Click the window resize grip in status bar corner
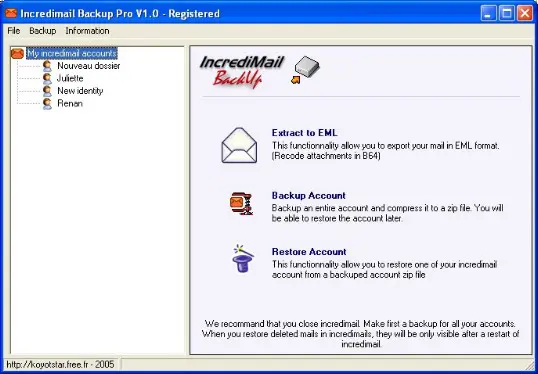The width and height of the screenshot is (538, 374). pos(530,365)
